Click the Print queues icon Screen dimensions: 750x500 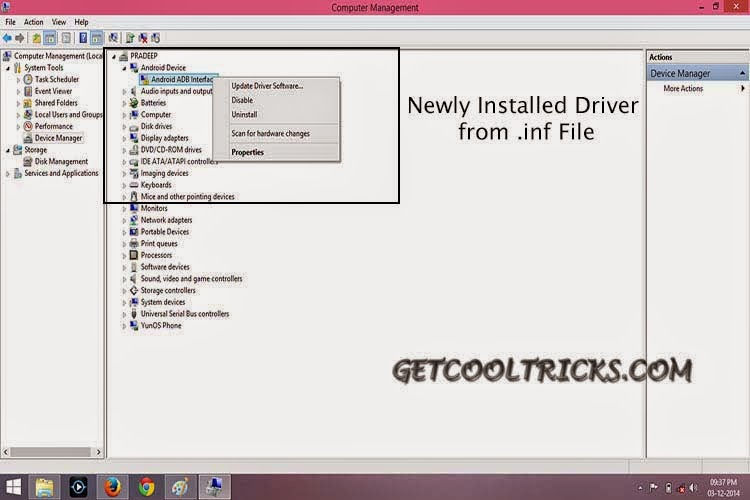(x=134, y=244)
